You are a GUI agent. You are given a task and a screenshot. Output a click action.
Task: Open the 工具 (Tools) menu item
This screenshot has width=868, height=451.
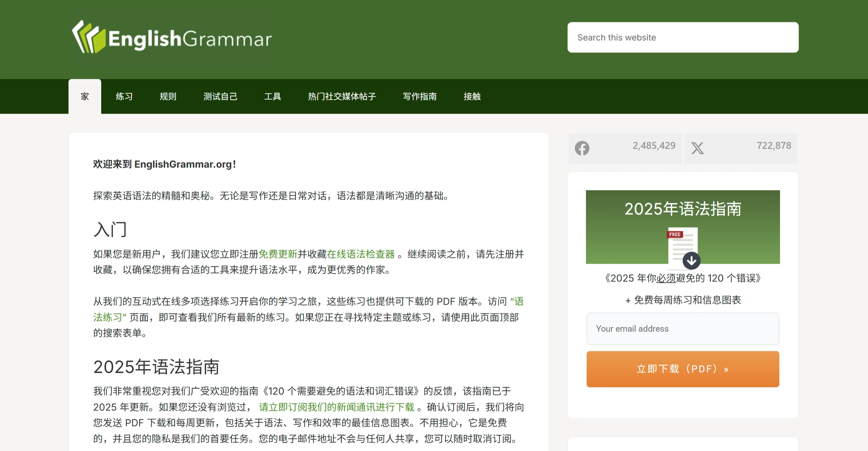click(273, 96)
